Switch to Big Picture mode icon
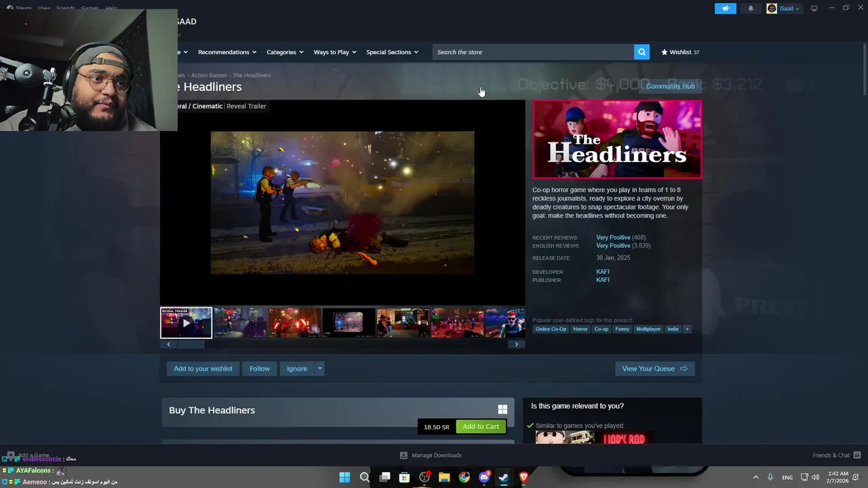This screenshot has height=488, width=868. (x=814, y=8)
